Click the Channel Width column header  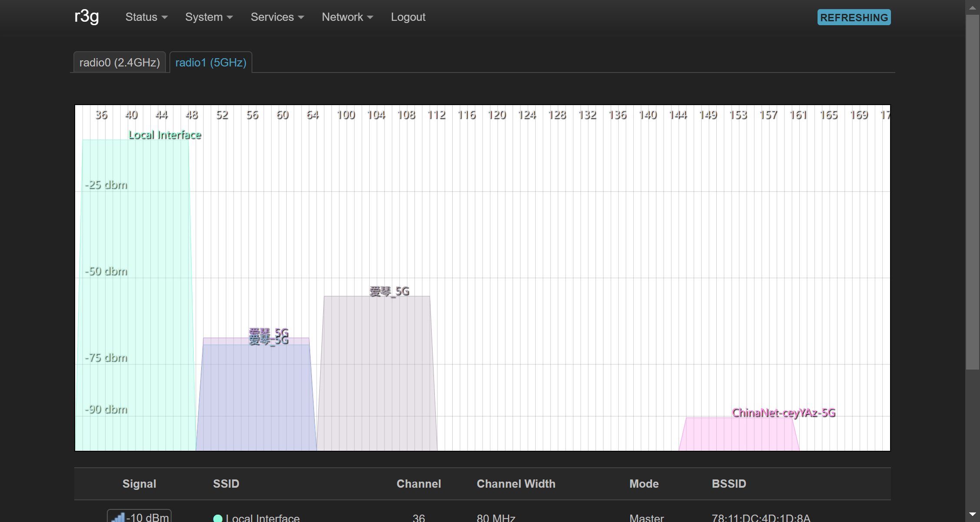(x=516, y=484)
